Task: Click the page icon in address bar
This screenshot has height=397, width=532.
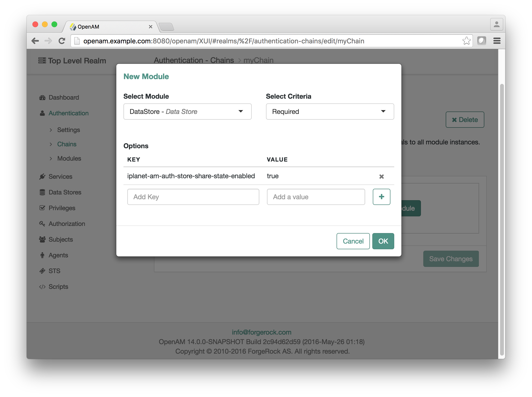Action: tap(77, 41)
